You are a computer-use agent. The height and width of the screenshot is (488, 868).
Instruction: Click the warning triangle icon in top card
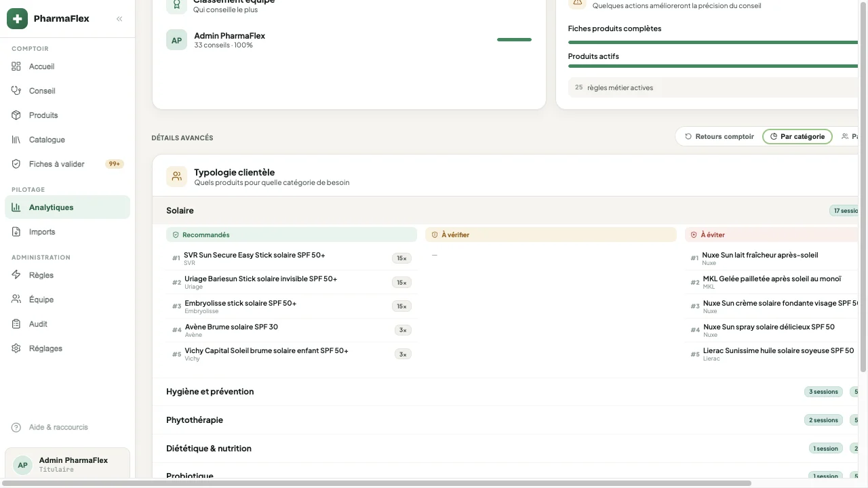click(x=577, y=3)
